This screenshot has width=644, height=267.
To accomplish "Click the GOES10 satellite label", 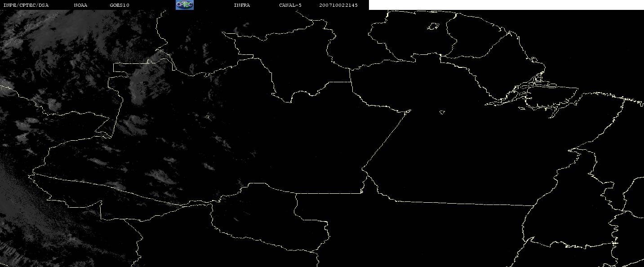I will (x=120, y=5).
